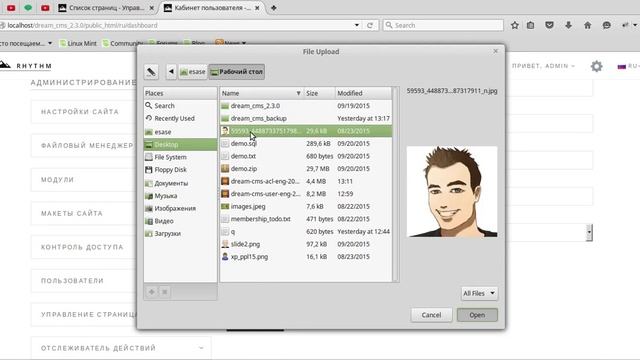Click the Open button

(477, 315)
